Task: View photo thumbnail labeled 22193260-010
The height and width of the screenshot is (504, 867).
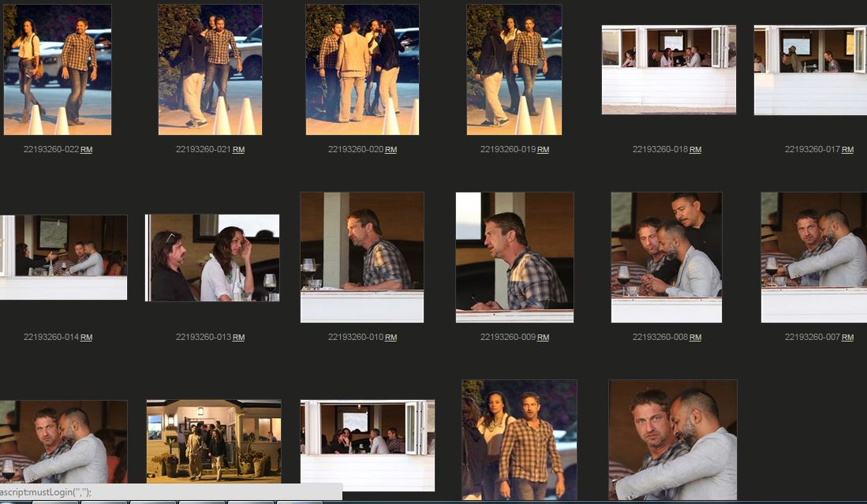Action: coord(361,257)
